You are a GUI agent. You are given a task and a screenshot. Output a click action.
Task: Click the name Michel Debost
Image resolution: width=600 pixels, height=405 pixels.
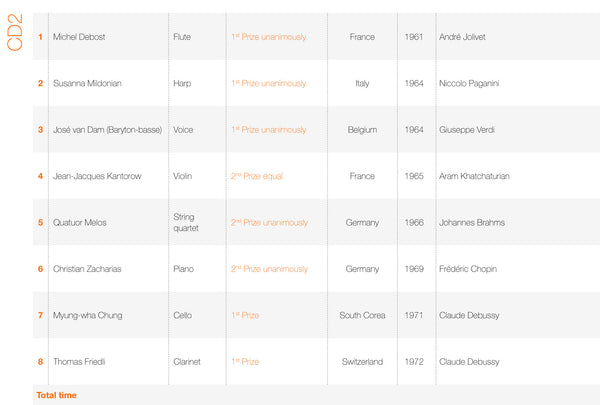point(81,37)
